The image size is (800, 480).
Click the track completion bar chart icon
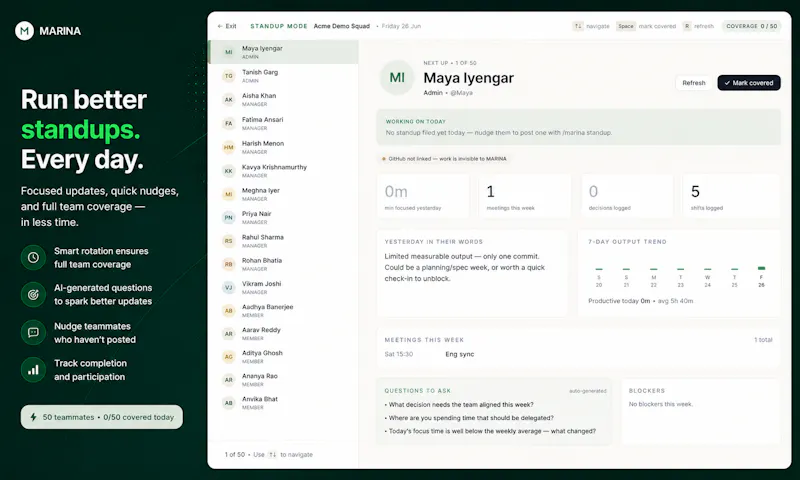click(x=33, y=370)
